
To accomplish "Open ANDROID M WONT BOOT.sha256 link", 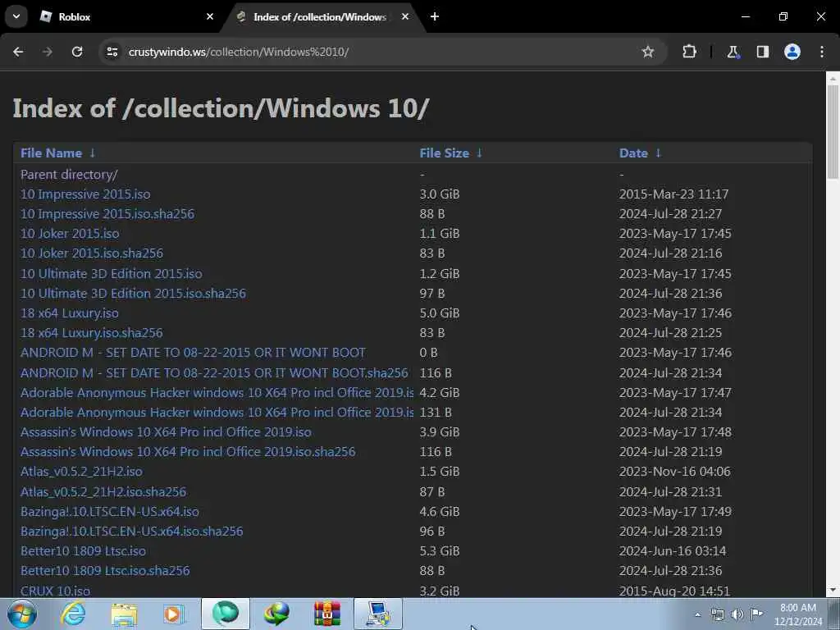I will [214, 373].
